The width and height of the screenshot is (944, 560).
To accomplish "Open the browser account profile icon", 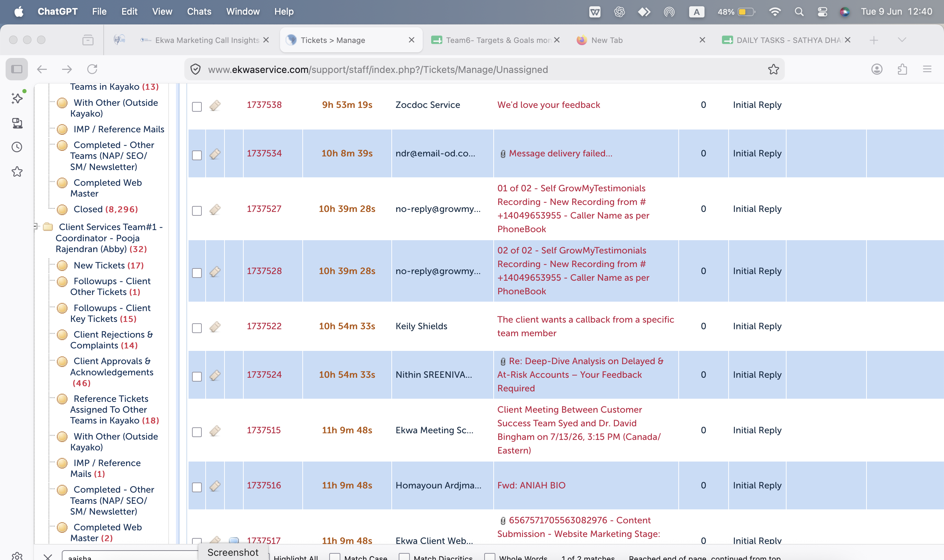I will coord(877,69).
